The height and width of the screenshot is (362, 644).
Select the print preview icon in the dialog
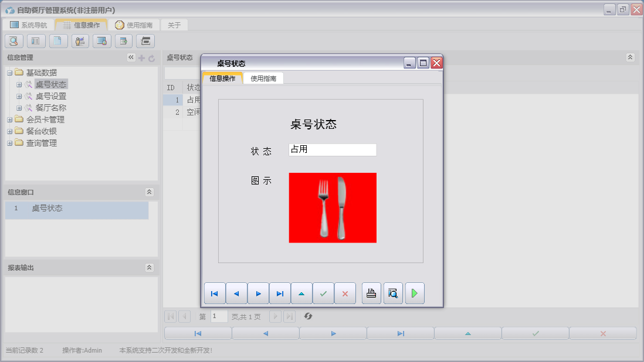pyautogui.click(x=392, y=293)
